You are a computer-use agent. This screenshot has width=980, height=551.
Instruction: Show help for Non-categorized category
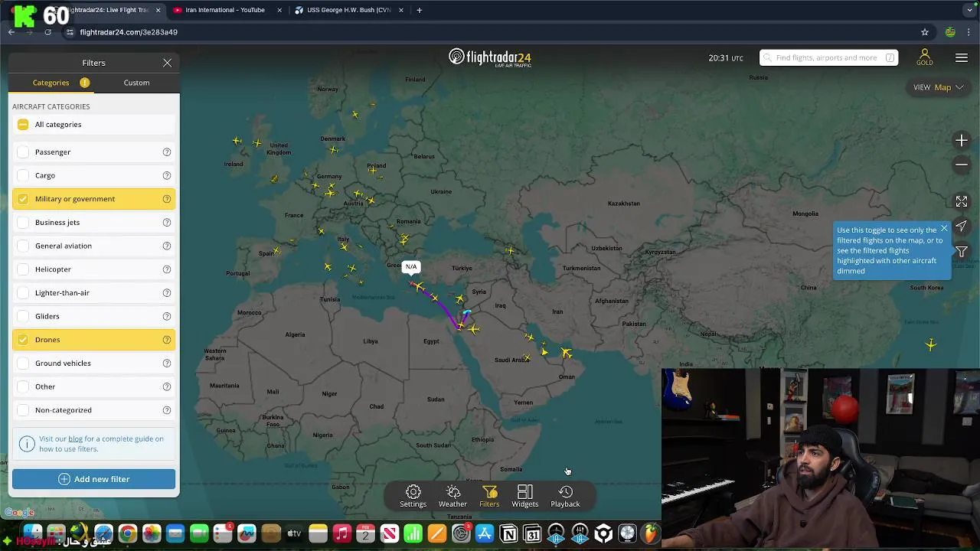point(166,410)
